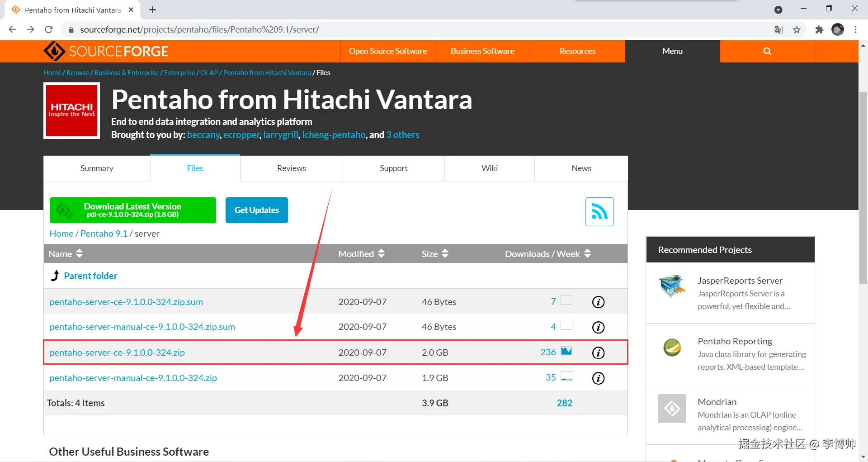Image resolution: width=868 pixels, height=462 pixels.
Task: Open info icon for pentaho-server-manual-ce-9.1.0.0-324.zip.sum
Action: coord(598,327)
